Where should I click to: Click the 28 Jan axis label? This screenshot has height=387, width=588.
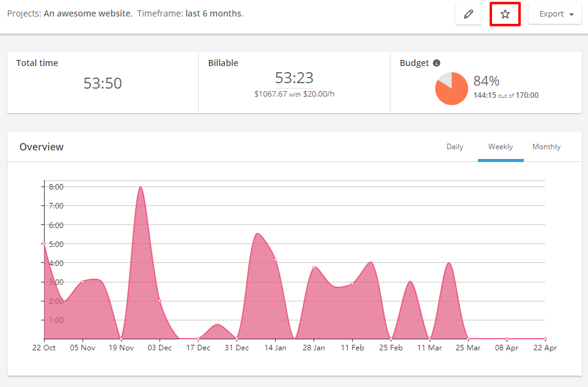tap(314, 348)
